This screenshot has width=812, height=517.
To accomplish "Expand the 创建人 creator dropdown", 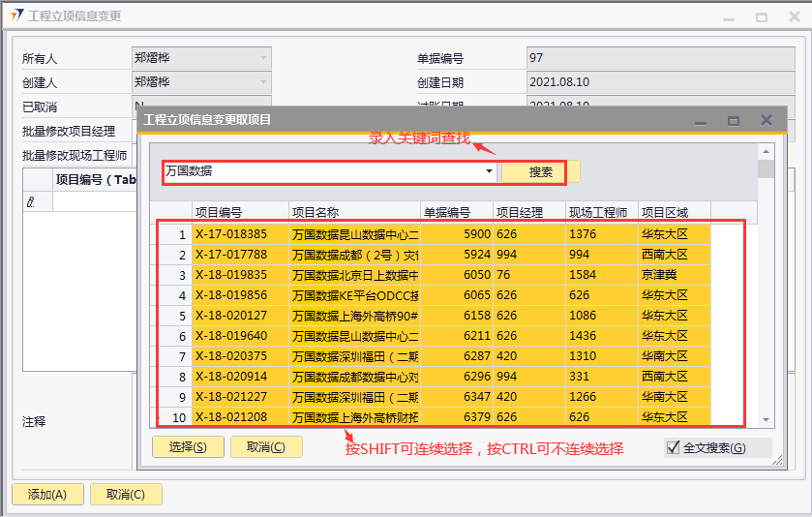I will tap(262, 83).
